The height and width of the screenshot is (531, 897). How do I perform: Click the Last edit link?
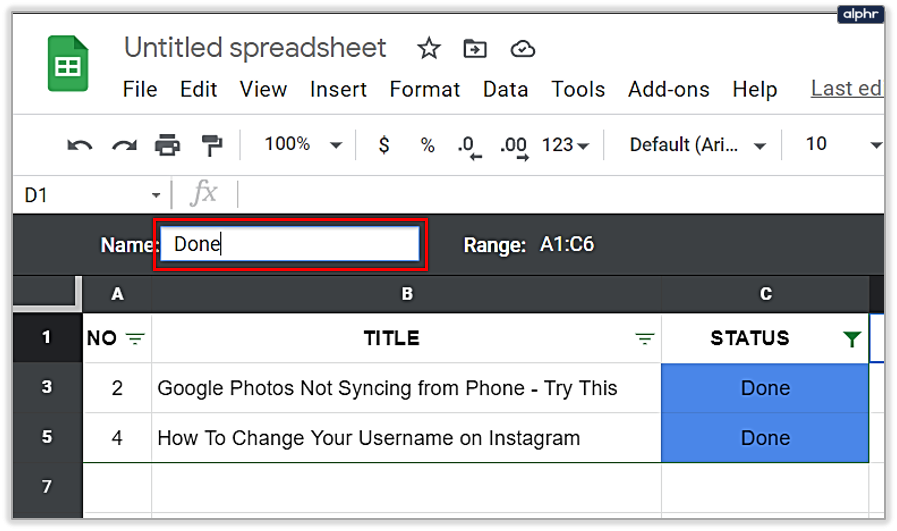(x=845, y=88)
